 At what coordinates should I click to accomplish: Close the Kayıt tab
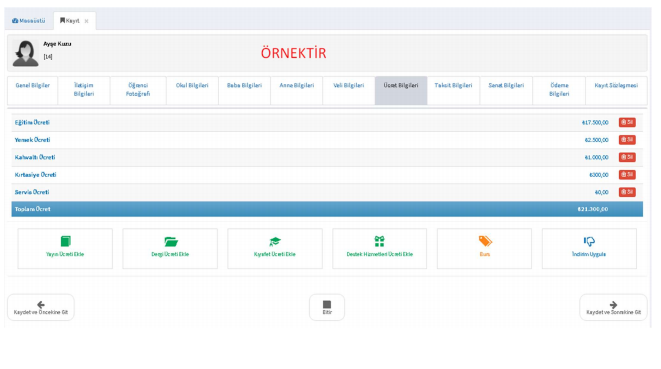click(86, 21)
